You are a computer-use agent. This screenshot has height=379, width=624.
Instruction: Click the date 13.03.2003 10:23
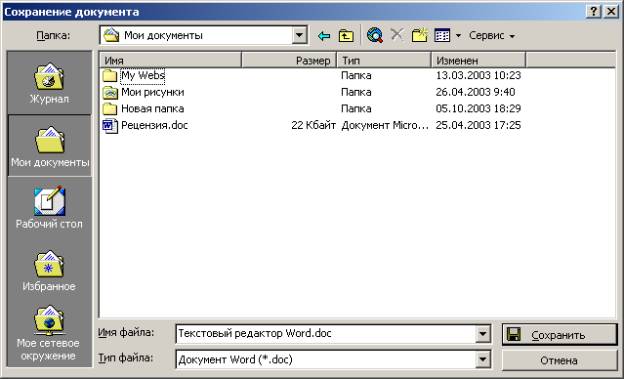[478, 75]
